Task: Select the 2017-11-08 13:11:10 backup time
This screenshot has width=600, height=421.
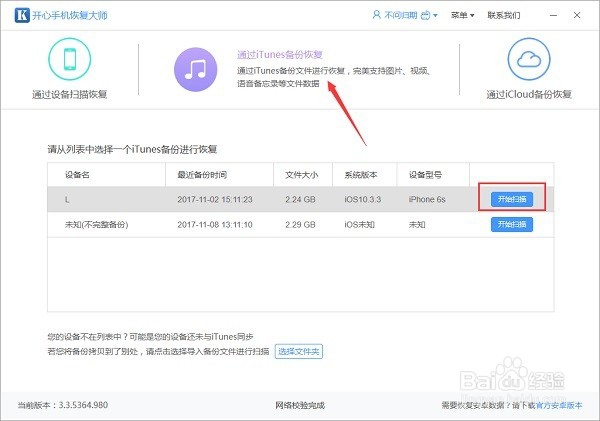Action: 215,225
